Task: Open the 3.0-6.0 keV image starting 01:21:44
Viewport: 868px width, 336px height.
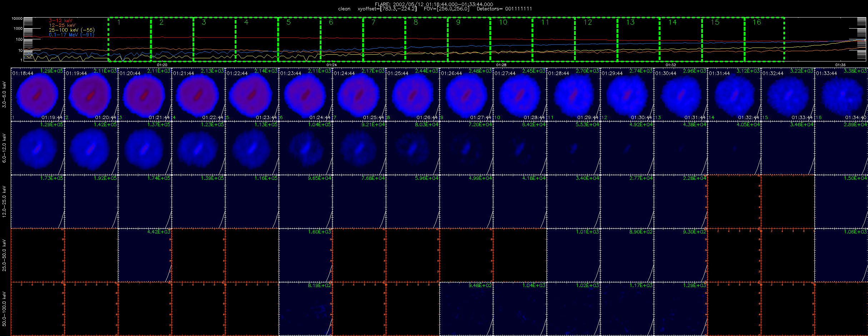Action: (198, 94)
